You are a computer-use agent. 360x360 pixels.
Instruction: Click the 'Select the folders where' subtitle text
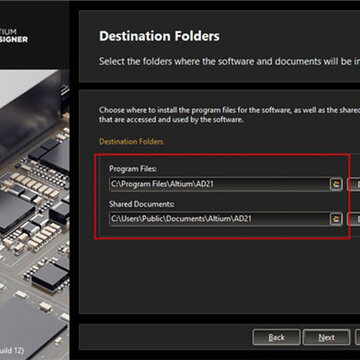point(229,62)
